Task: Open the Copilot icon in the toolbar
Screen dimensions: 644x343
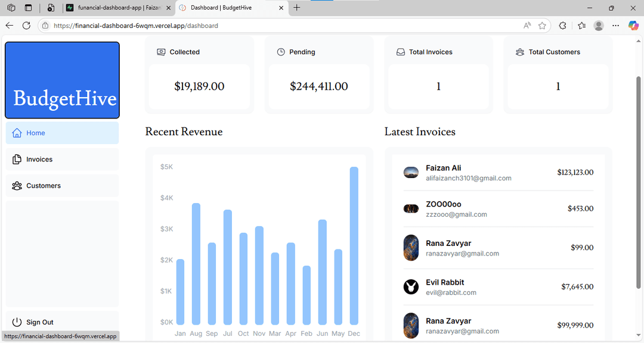Action: [633, 26]
